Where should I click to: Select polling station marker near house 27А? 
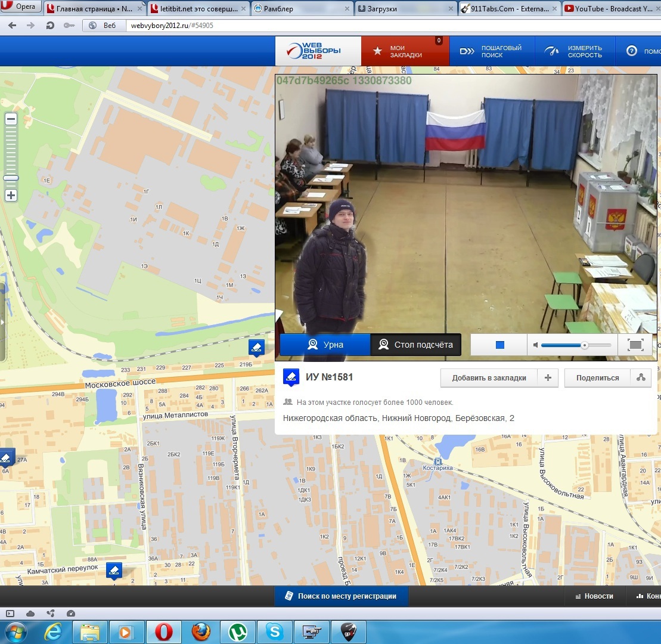pos(6,457)
